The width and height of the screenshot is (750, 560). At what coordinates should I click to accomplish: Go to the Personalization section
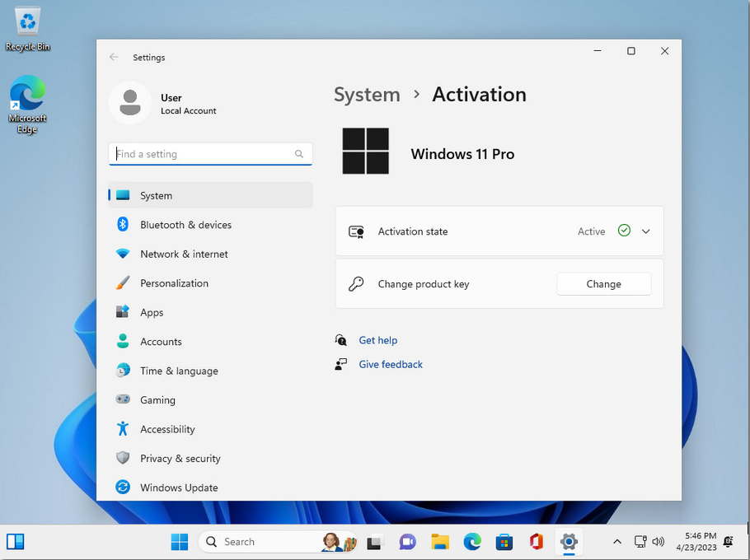[210, 282]
